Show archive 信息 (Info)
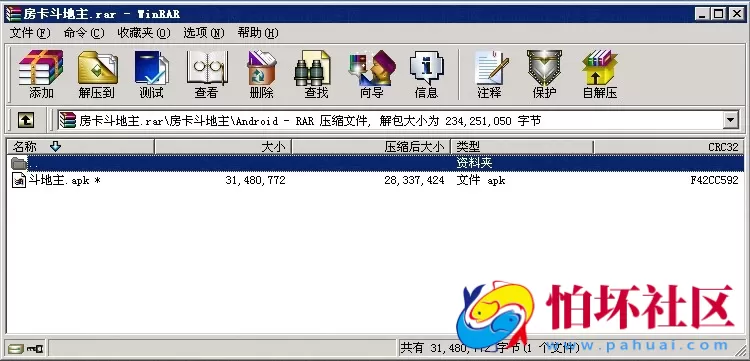The width and height of the screenshot is (750, 361). 426,74
